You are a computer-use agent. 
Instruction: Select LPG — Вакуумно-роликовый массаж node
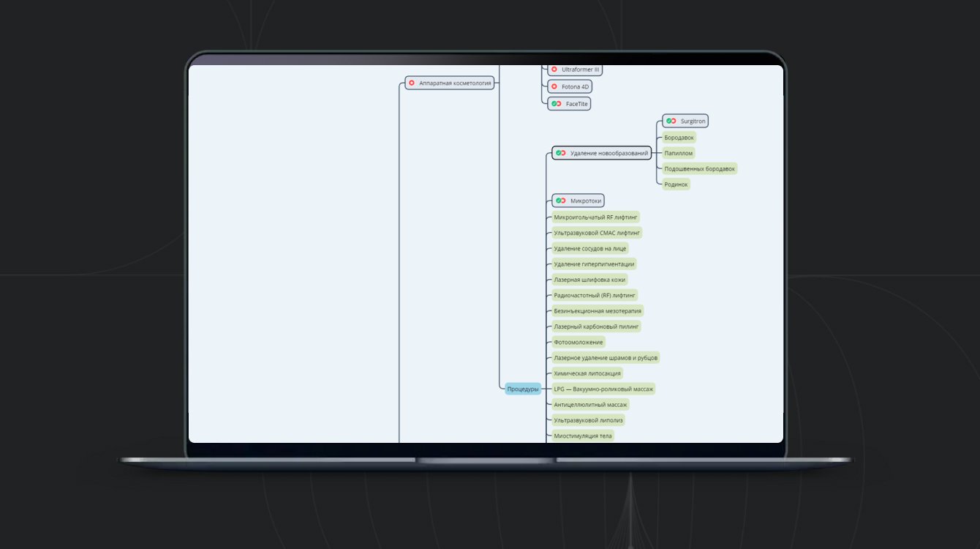(x=603, y=389)
